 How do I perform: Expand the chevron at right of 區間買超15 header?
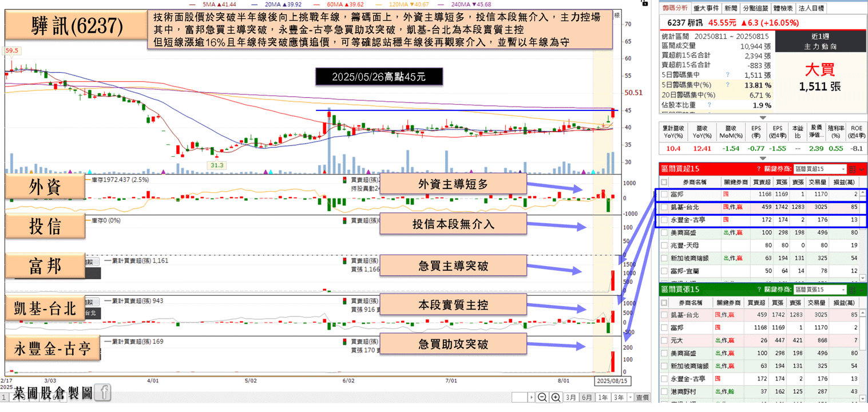click(x=862, y=169)
